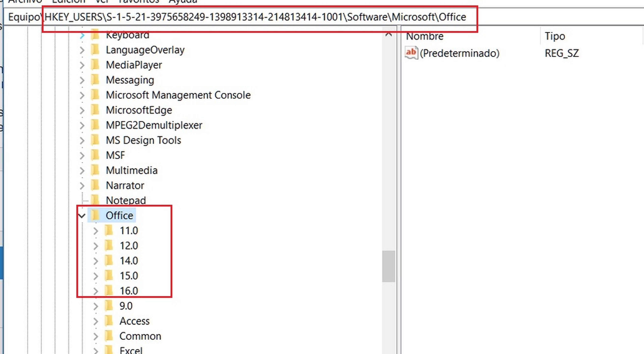This screenshot has height=354, width=644.
Task: Click the LanguageOverlay folder icon
Action: point(95,50)
